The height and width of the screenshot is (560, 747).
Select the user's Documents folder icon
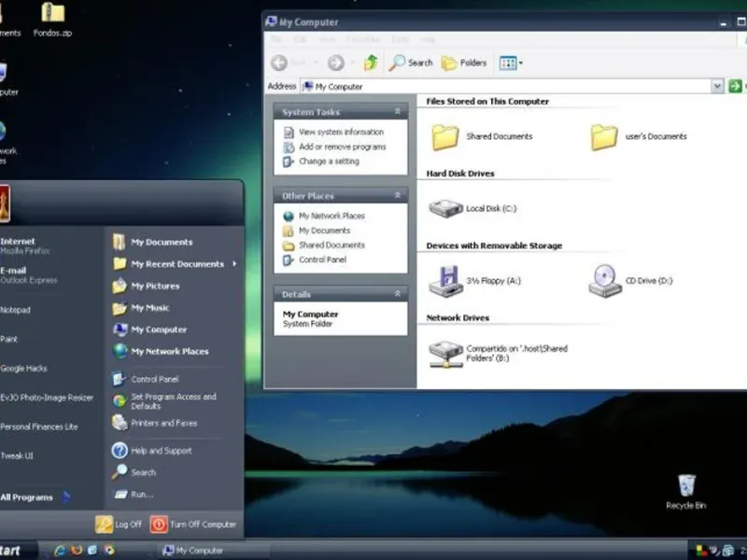(604, 137)
